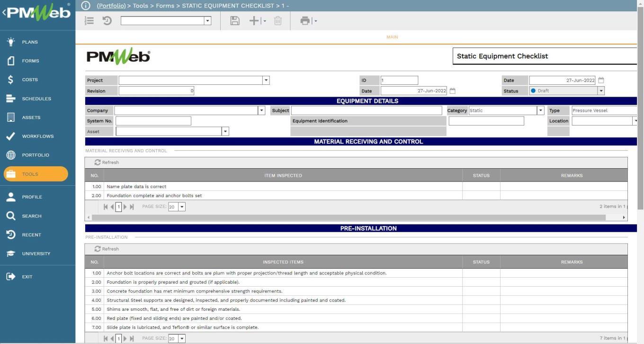The height and width of the screenshot is (344, 644).
Task: Open the Status dropdown showing Draft
Action: coord(600,91)
